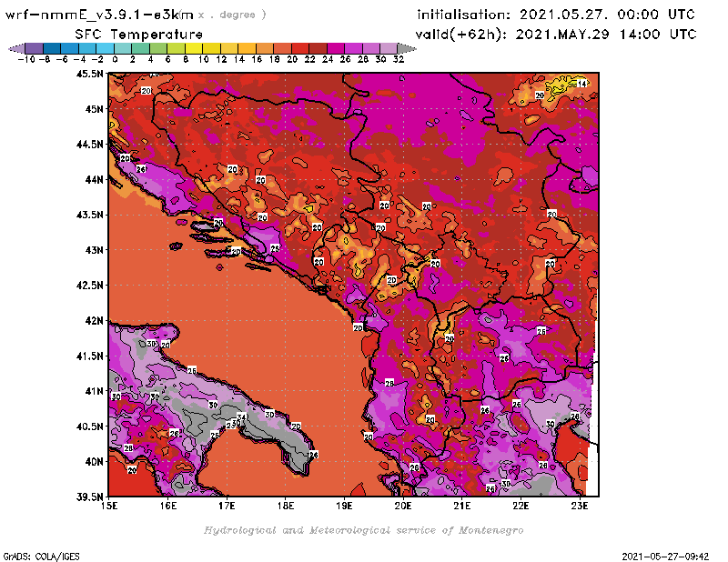Click the "20E" longitude label
This screenshot has height=562, width=728.
pos(403,506)
